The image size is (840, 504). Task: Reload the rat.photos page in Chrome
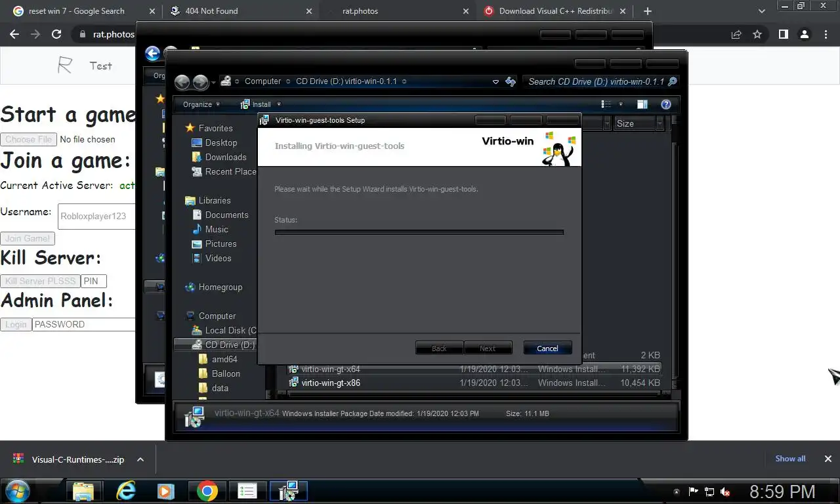coord(56,34)
